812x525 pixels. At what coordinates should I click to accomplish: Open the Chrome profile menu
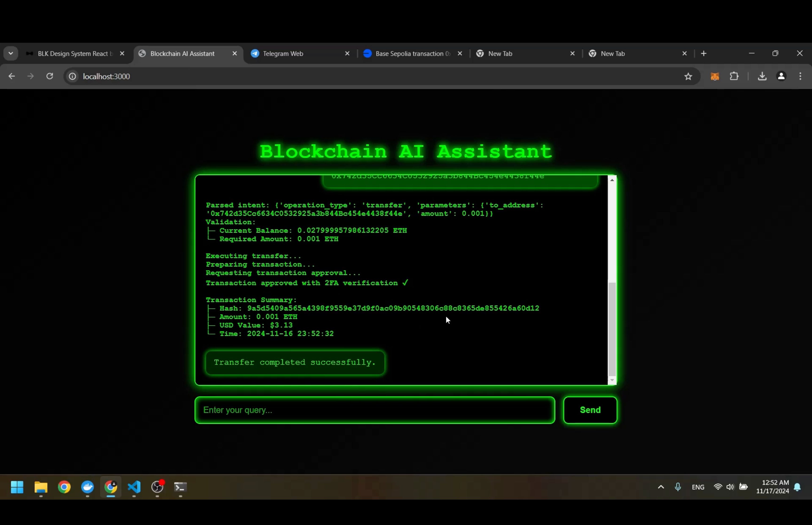pyautogui.click(x=781, y=76)
